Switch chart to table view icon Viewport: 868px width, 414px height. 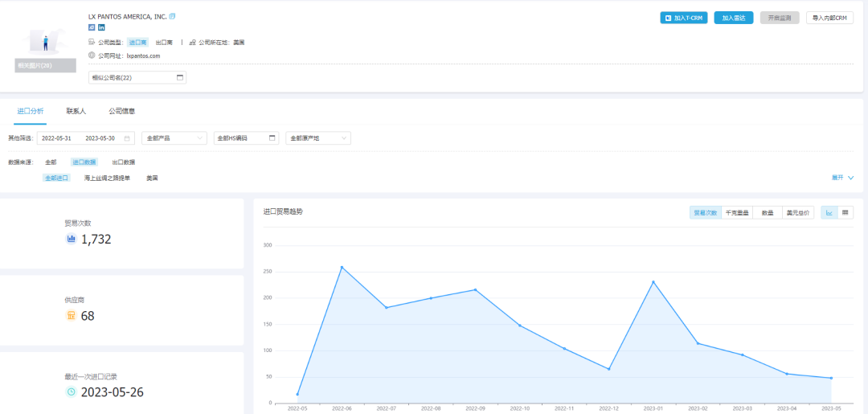[x=845, y=213]
